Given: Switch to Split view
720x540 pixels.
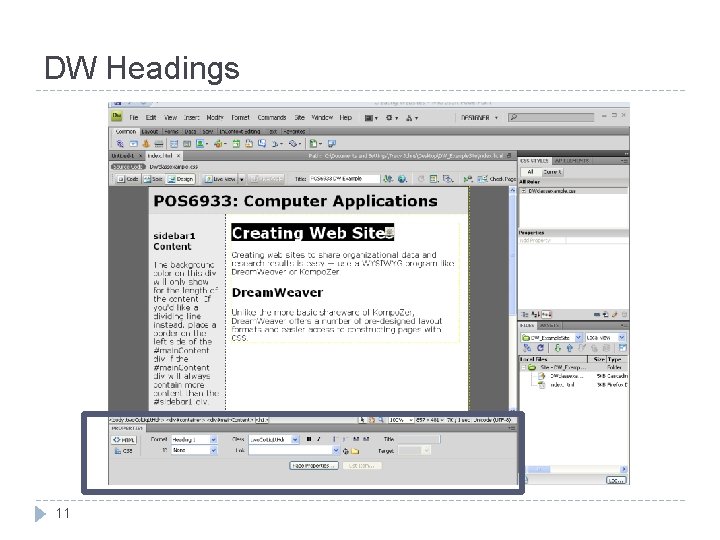Looking at the screenshot, I should pyautogui.click(x=153, y=179).
